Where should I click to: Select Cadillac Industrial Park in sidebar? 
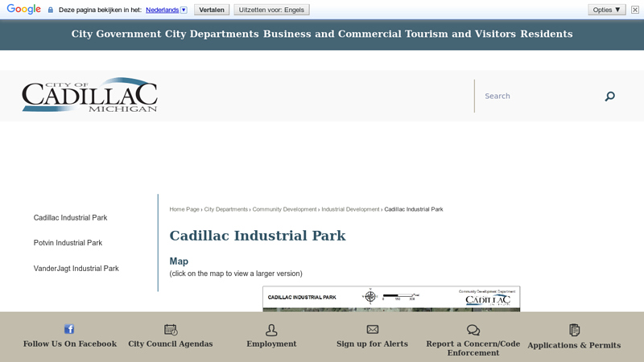(70, 217)
